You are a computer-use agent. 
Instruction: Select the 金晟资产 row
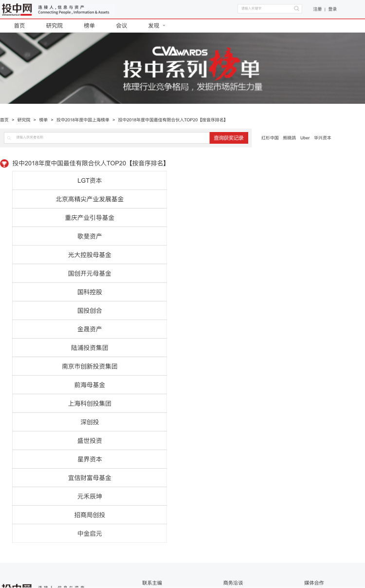90,329
